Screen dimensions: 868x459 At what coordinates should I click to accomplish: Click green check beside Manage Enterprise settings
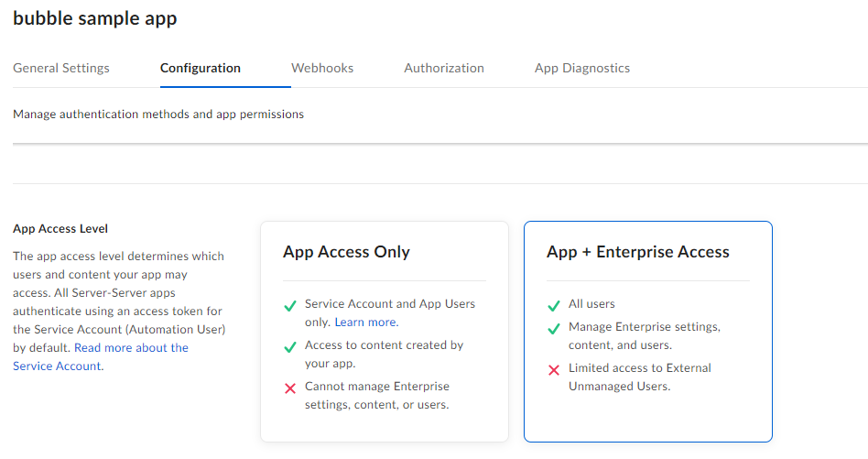pyautogui.click(x=554, y=329)
